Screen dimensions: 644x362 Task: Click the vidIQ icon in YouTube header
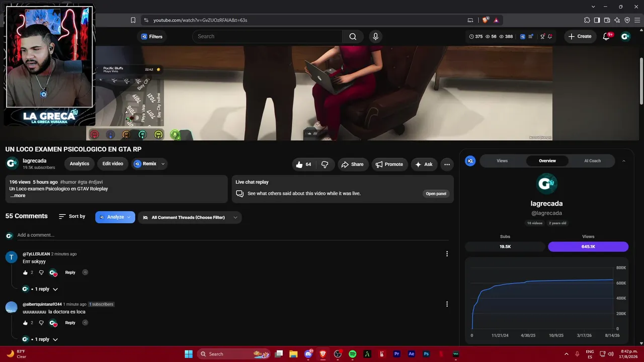coord(523,37)
